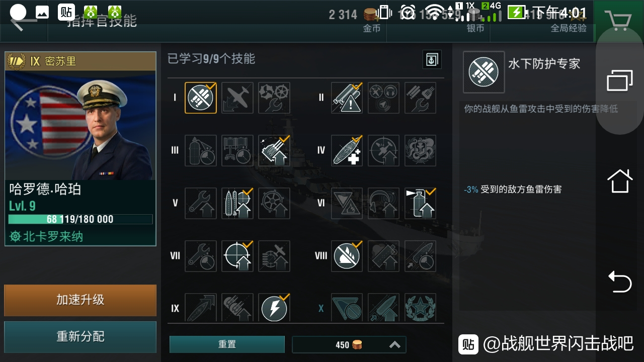Select the fire prevention skill in row VIII
The image size is (644, 362).
[x=347, y=256]
